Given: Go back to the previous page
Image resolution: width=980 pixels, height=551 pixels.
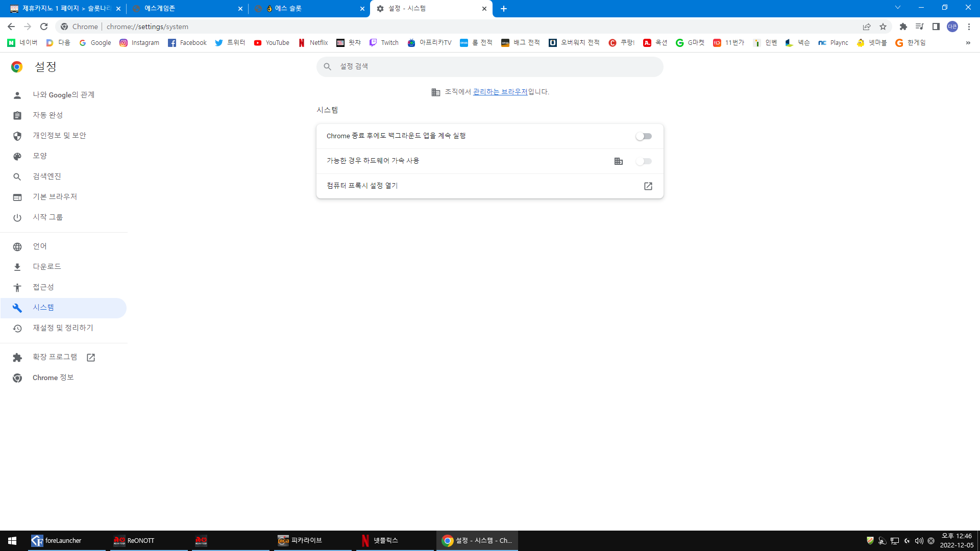Looking at the screenshot, I should click(11, 27).
